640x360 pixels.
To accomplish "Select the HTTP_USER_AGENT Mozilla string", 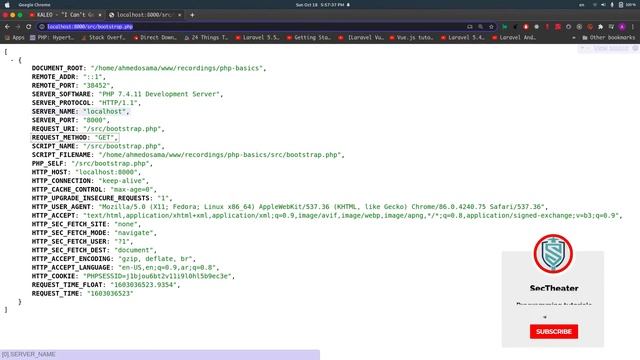I will click(322, 207).
